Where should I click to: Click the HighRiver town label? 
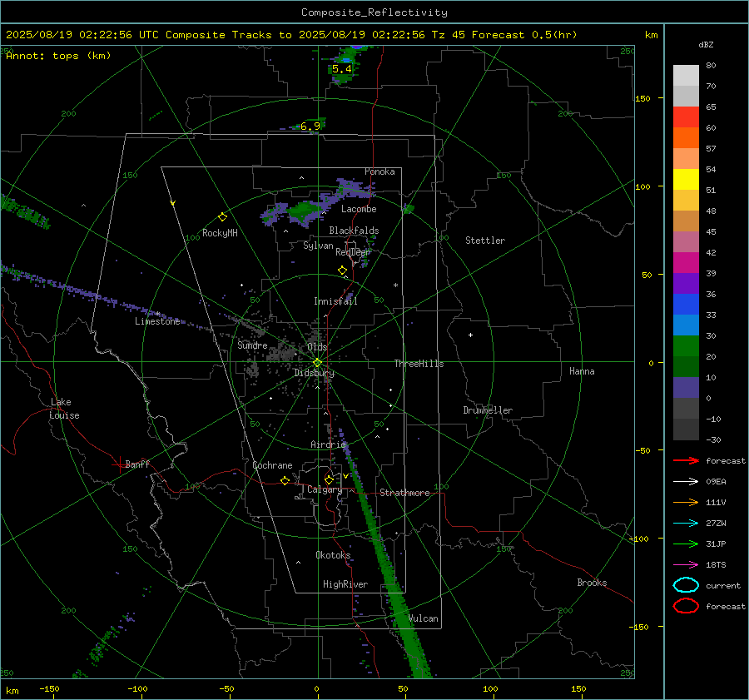click(x=345, y=584)
